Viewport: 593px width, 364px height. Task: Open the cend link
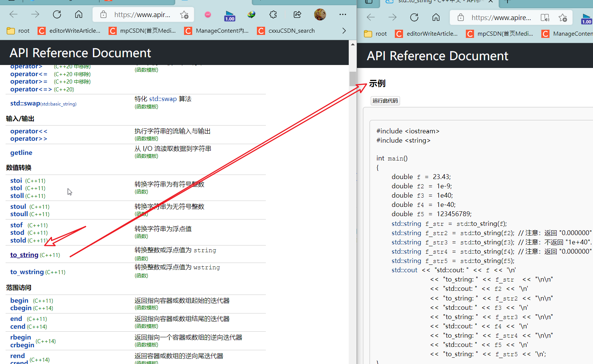[x=17, y=326]
